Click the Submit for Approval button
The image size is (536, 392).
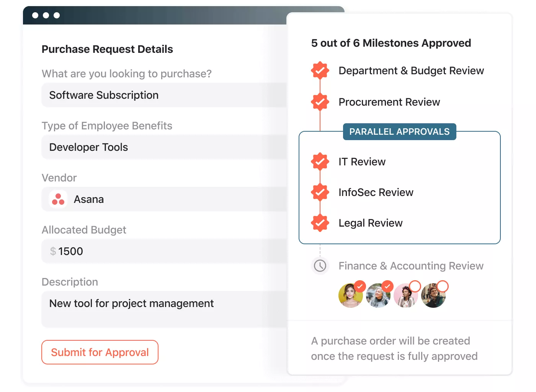coord(100,352)
